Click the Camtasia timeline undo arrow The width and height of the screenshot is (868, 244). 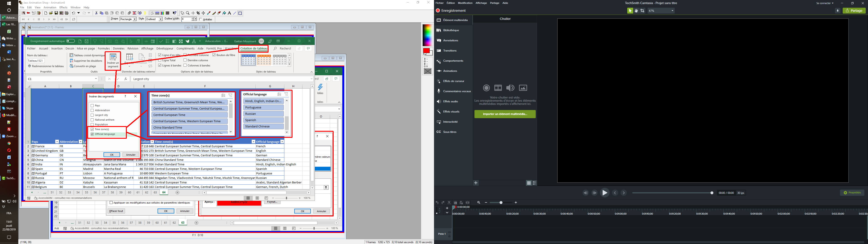click(x=437, y=203)
